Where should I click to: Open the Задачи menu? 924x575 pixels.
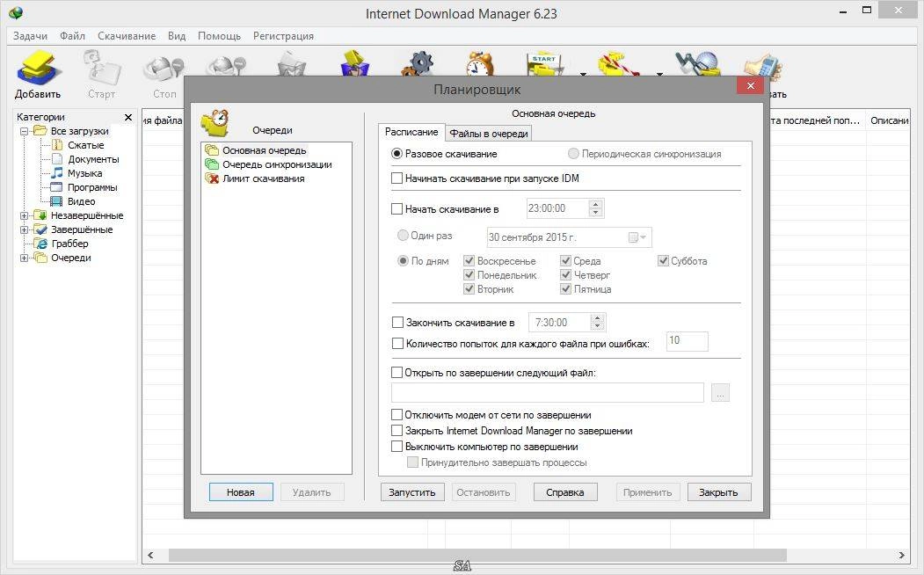coord(30,36)
